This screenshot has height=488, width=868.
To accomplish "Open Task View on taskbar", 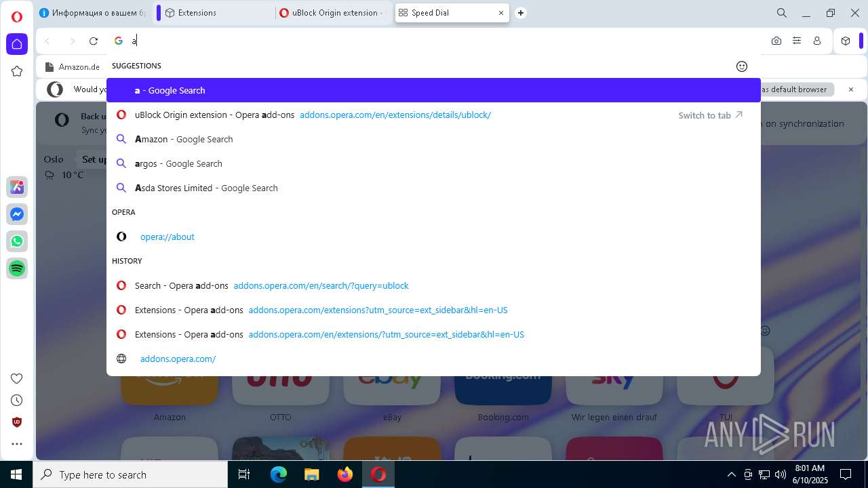I will pyautogui.click(x=244, y=474).
